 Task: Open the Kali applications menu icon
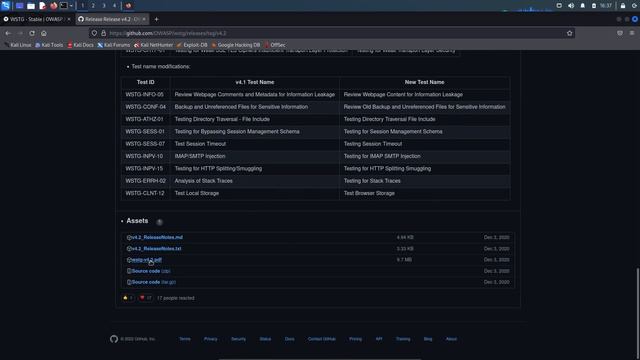5,5
